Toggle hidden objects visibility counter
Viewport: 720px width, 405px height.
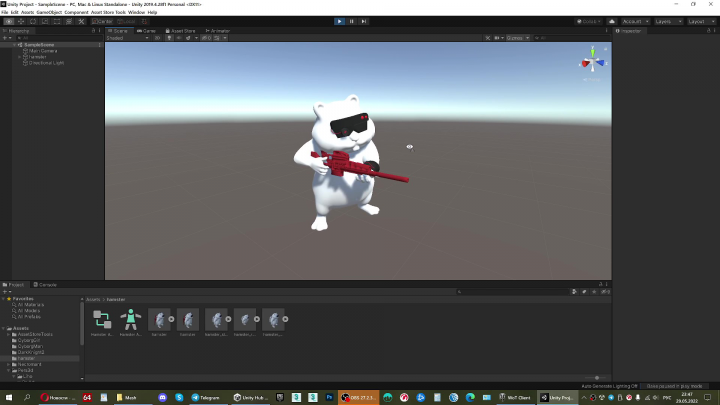pyautogui.click(x=206, y=38)
